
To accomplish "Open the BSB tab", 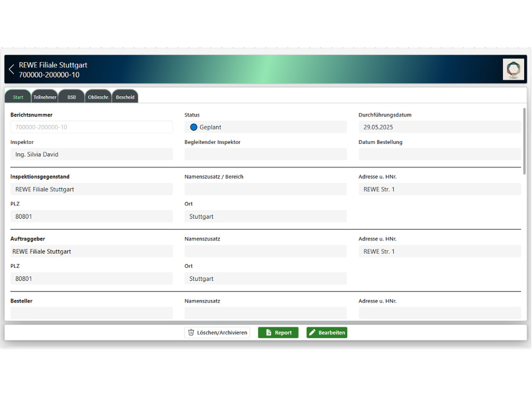I will coord(72,97).
